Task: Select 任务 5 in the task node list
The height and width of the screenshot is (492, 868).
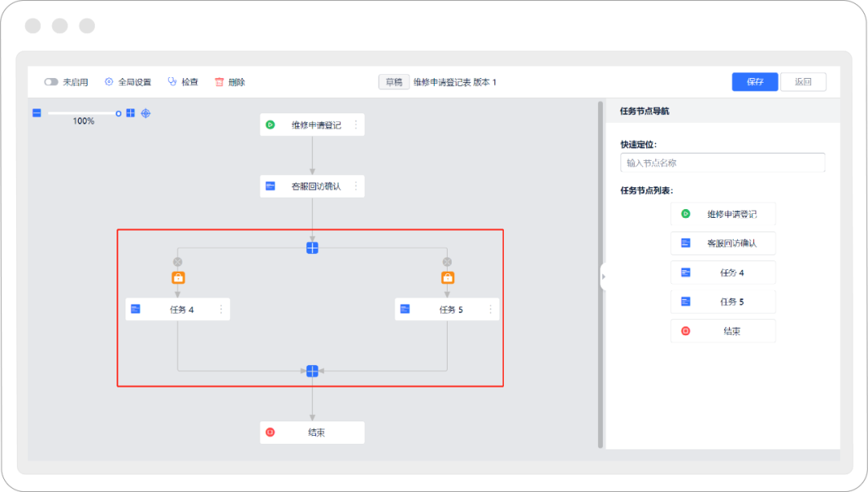Action: pos(723,301)
